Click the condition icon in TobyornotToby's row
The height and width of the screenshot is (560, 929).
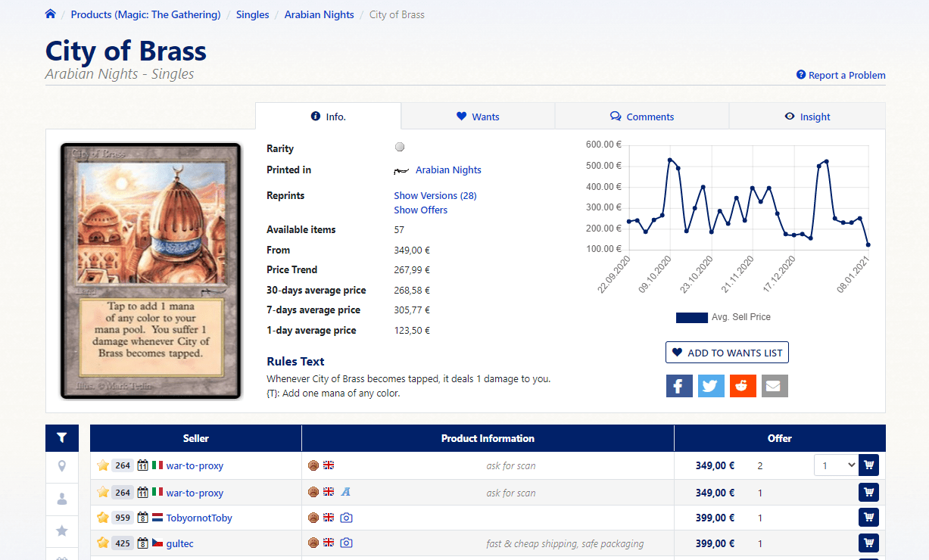(313, 518)
